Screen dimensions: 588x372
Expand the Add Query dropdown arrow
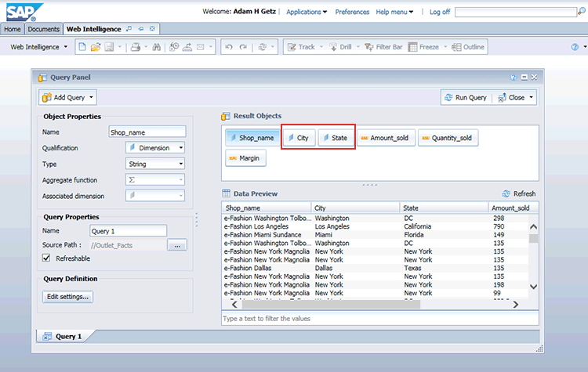pos(91,97)
